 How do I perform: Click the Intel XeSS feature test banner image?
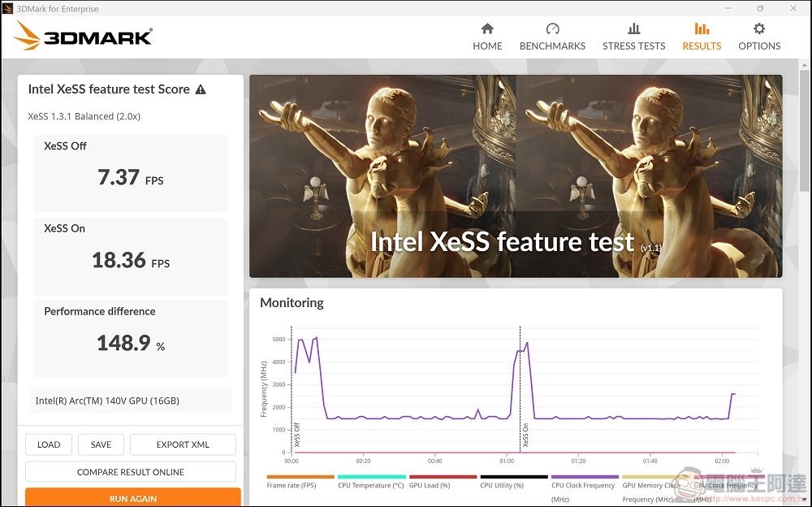pyautogui.click(x=516, y=176)
